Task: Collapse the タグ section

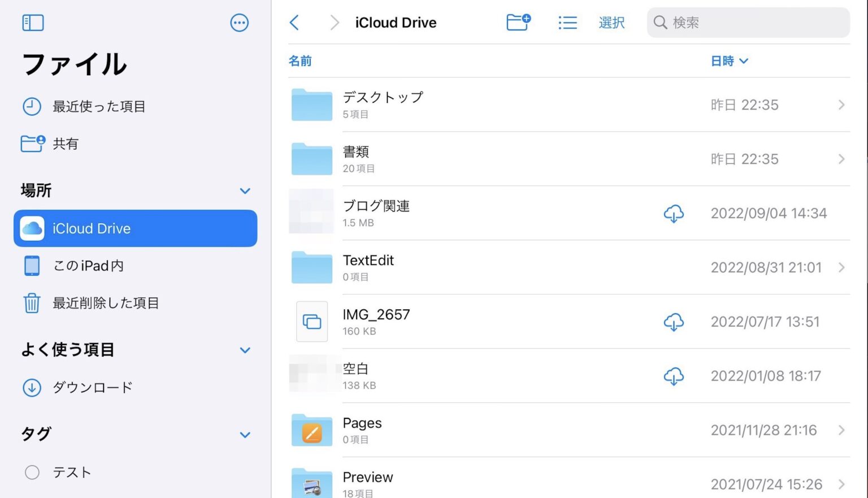Action: pos(245,435)
